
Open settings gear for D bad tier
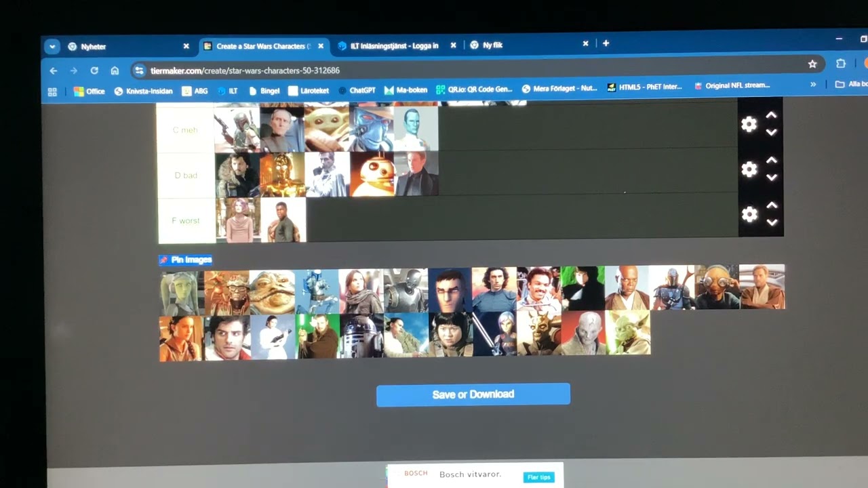coord(749,169)
